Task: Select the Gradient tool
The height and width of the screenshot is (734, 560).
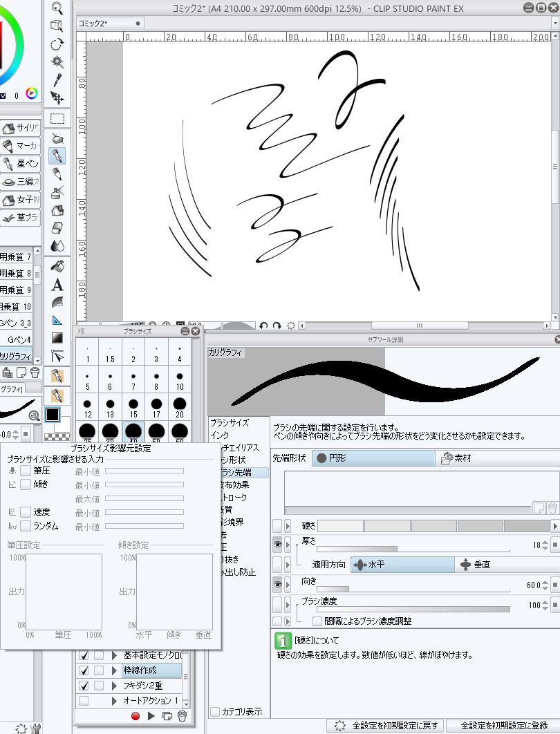Action: (57, 338)
